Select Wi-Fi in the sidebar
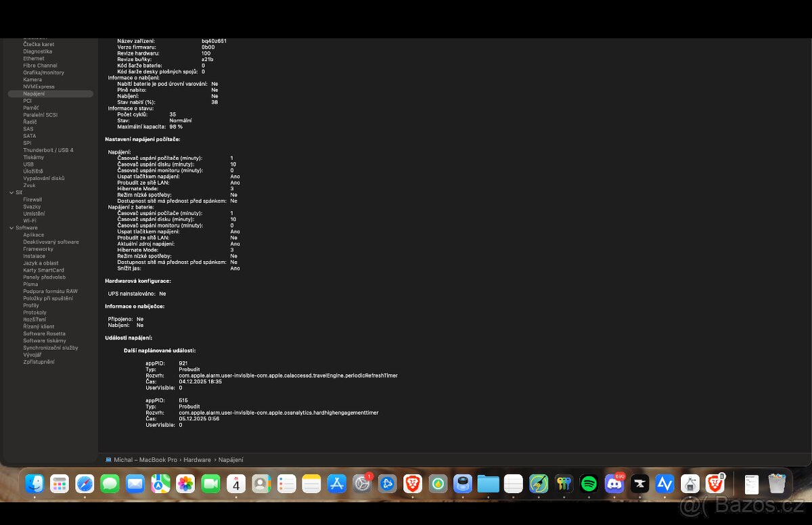 30,221
